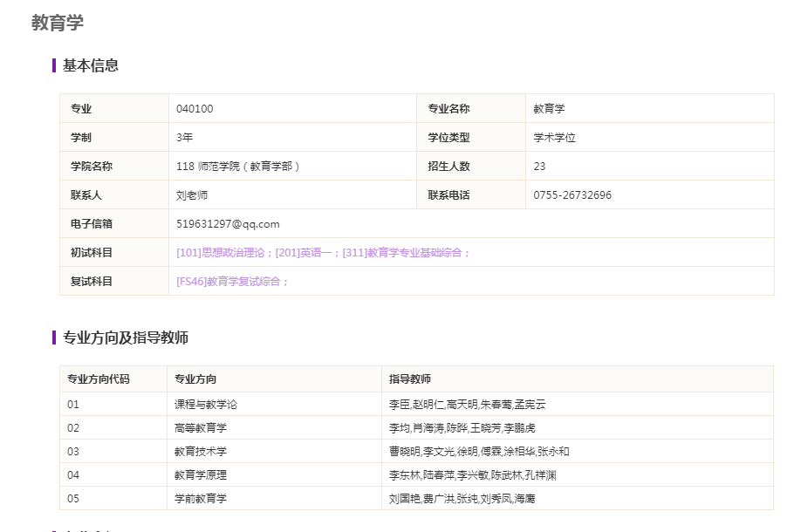The width and height of the screenshot is (801, 532).
Task: Select advisors row starting with 刘国艳
Action: click(x=462, y=498)
